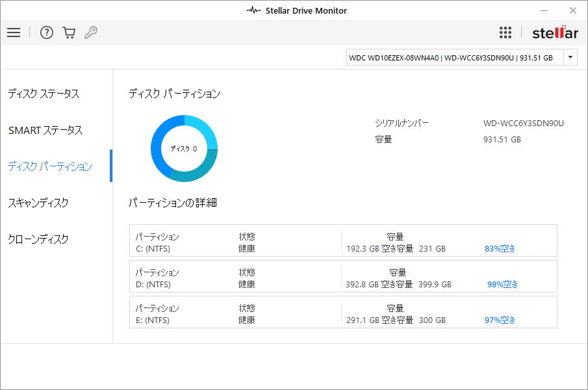Select the E: (NTFS) partition row
This screenshot has width=588, height=390.
coord(343,314)
